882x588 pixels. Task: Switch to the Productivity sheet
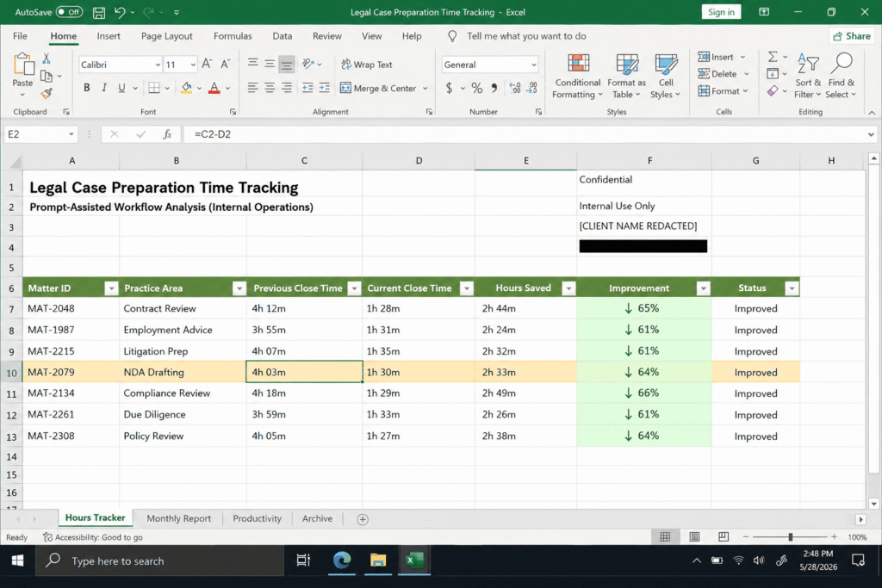(257, 519)
